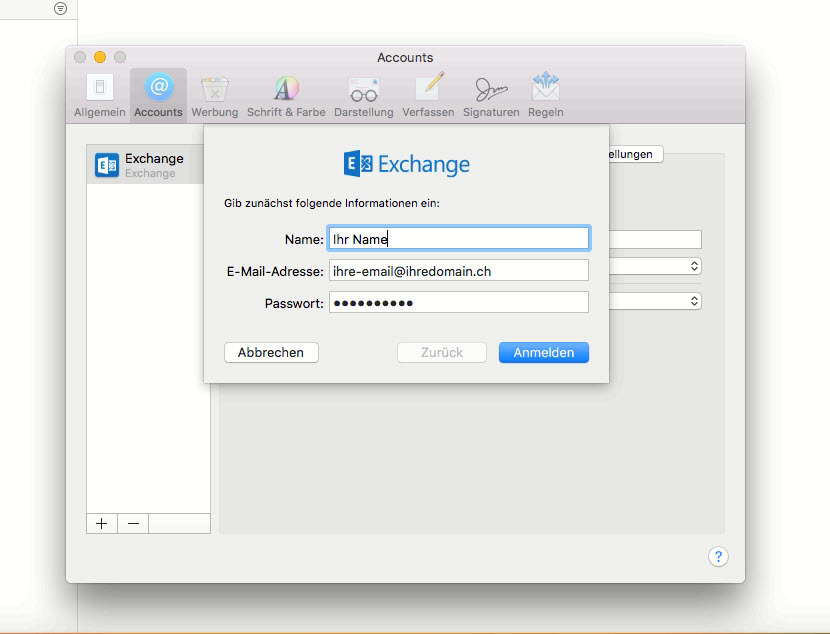
Task: Open the upper dropdown behind the dialog
Action: pyautogui.click(x=655, y=266)
